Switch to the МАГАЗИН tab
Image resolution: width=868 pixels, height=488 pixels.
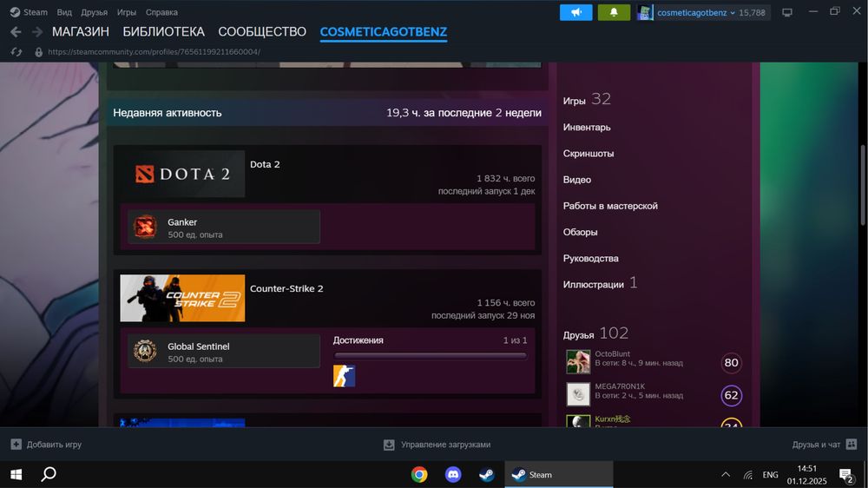pos(80,32)
